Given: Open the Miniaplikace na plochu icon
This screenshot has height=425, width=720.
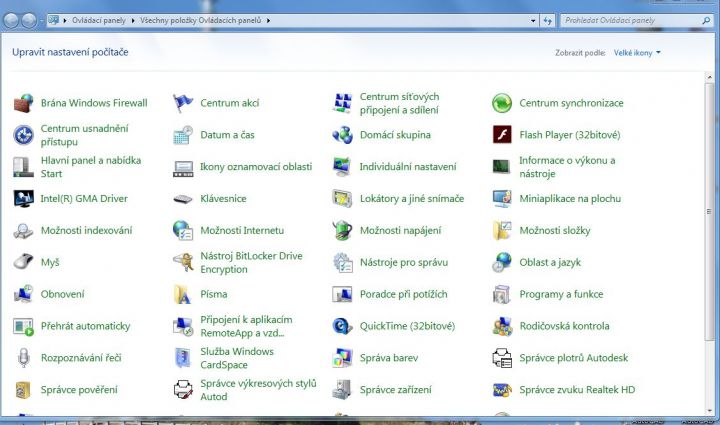Looking at the screenshot, I should 502,199.
